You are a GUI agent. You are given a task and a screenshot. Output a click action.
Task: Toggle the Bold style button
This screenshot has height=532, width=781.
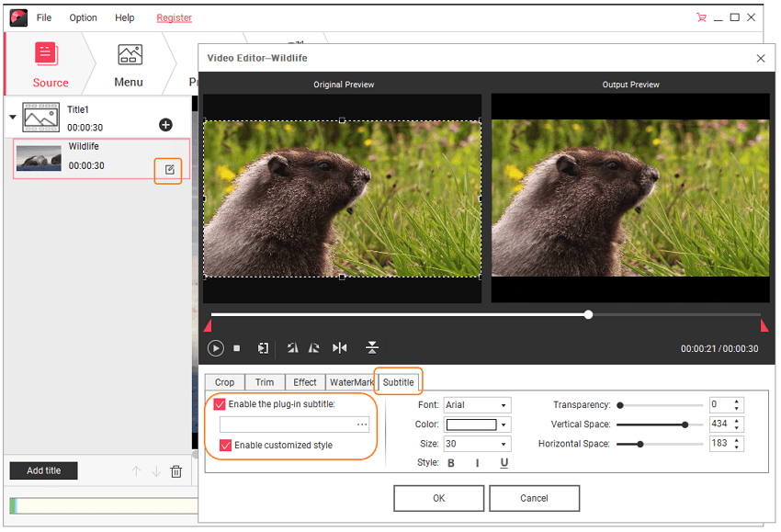[451, 463]
